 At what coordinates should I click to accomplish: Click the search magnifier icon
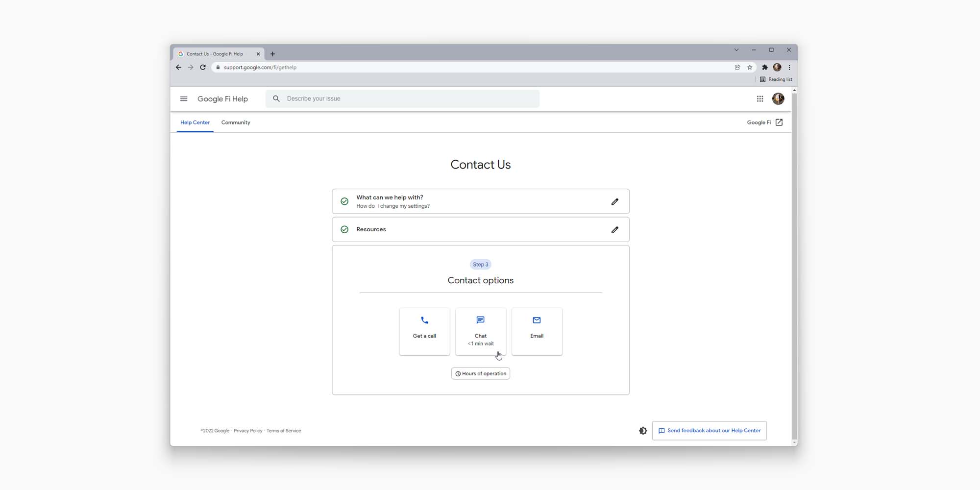[276, 98]
